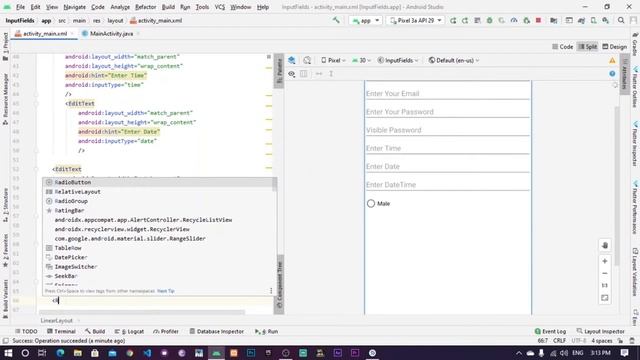Toggle the Palette side panel
The image size is (640, 360).
279,70
